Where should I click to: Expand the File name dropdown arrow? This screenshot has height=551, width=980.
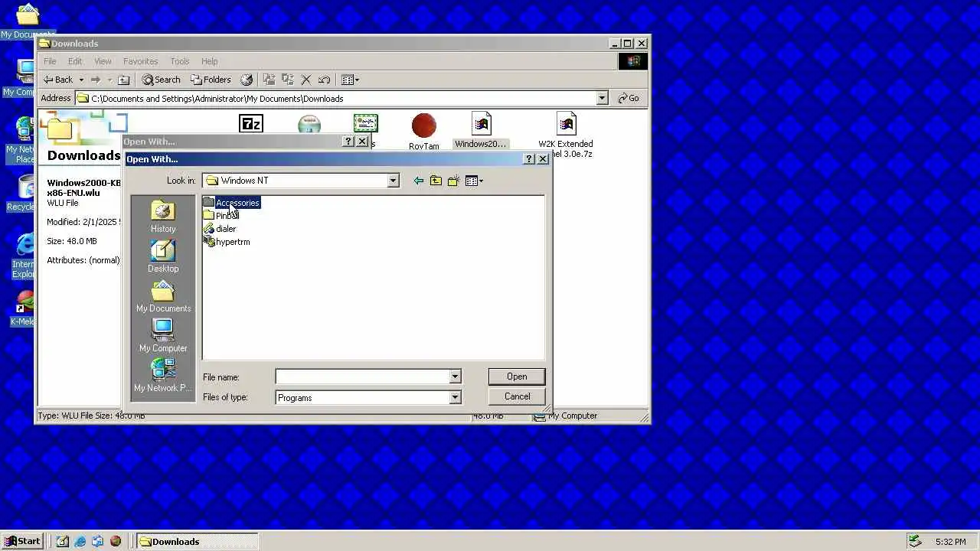pos(455,377)
